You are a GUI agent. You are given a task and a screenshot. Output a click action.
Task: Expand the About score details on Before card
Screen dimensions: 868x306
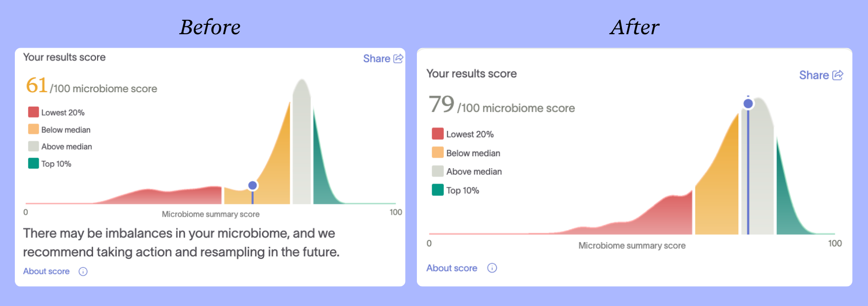46,271
